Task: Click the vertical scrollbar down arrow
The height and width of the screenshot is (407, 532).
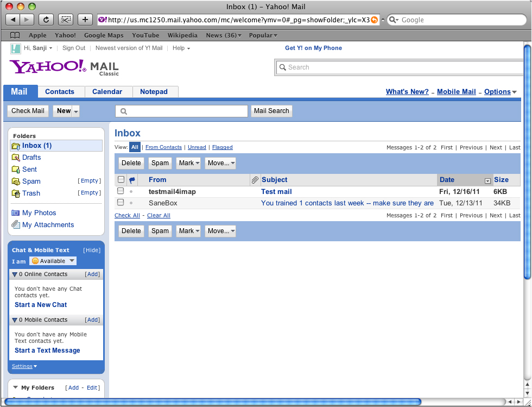Action: tap(528, 393)
